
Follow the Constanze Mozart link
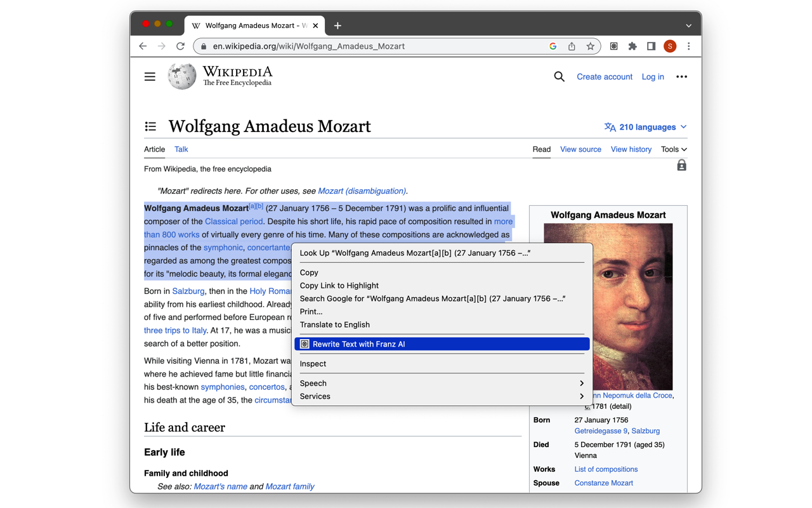pyautogui.click(x=603, y=483)
